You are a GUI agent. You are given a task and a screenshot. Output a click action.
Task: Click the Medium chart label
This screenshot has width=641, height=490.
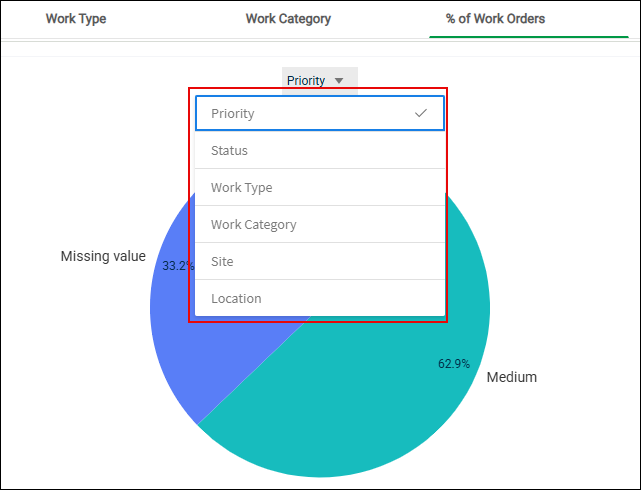(511, 377)
